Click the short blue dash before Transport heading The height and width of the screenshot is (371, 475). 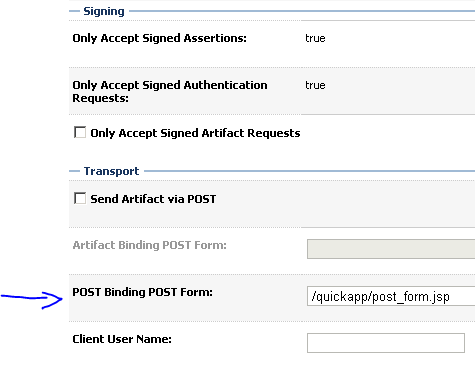click(x=74, y=171)
